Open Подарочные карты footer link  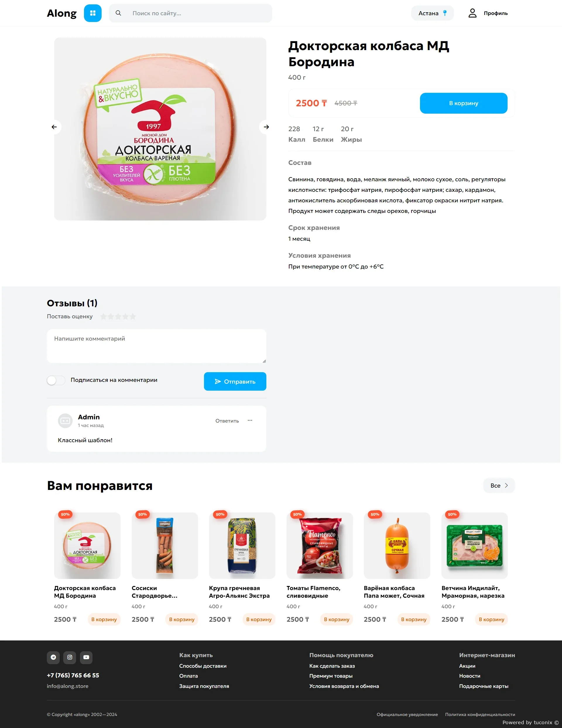tap(483, 686)
